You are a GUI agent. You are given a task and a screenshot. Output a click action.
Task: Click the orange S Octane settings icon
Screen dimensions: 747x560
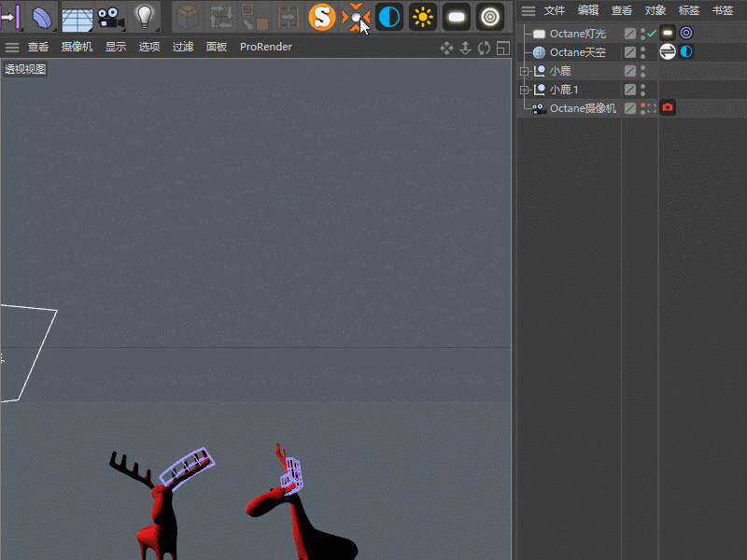[x=322, y=17]
